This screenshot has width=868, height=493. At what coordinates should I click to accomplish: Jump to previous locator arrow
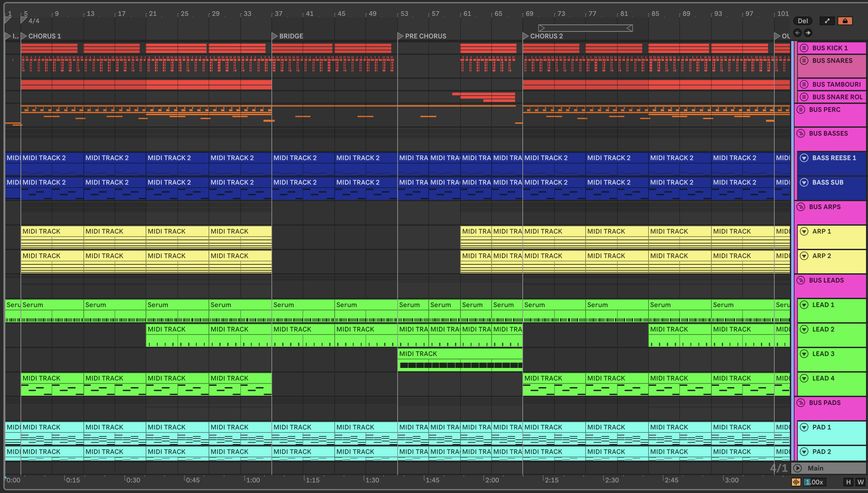(x=797, y=33)
